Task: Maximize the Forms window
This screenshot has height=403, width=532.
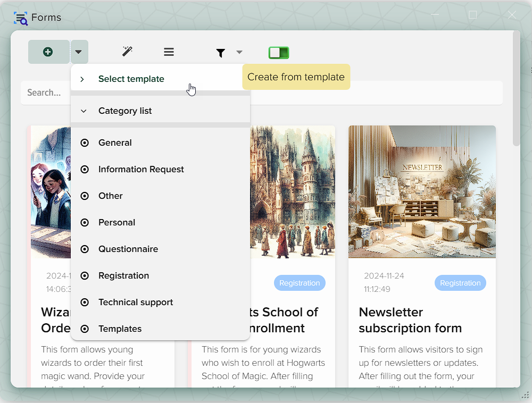Action: [x=472, y=15]
